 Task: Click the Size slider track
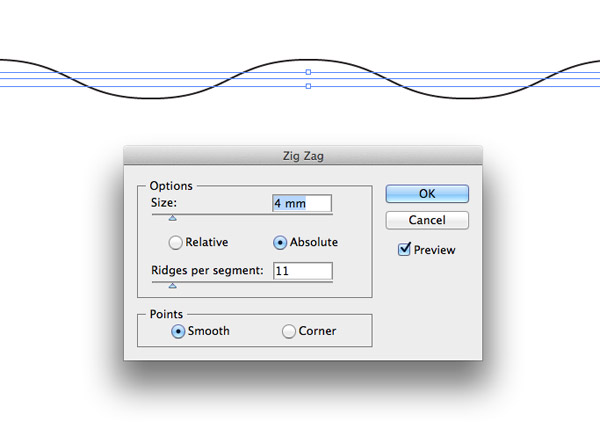[x=250, y=214]
